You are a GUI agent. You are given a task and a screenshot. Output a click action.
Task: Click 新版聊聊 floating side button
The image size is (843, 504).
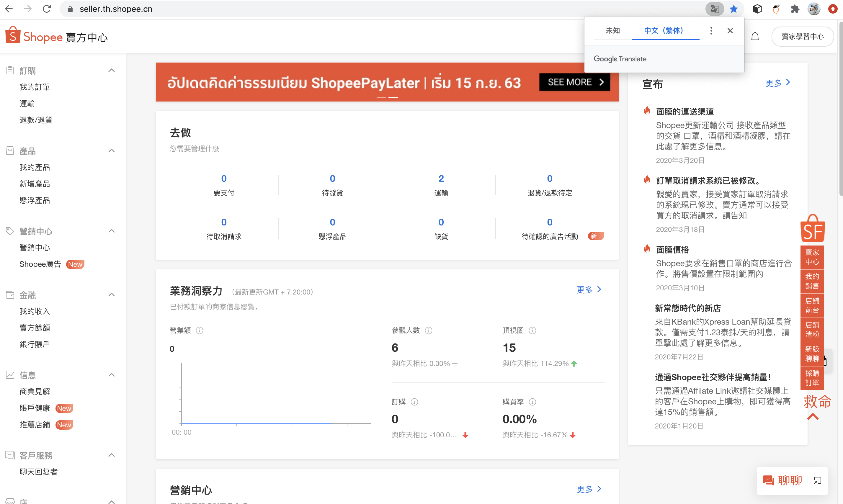[x=812, y=354]
